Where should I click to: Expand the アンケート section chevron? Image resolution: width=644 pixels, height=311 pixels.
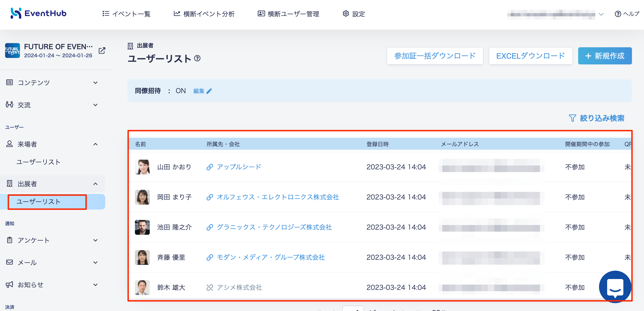(x=95, y=240)
